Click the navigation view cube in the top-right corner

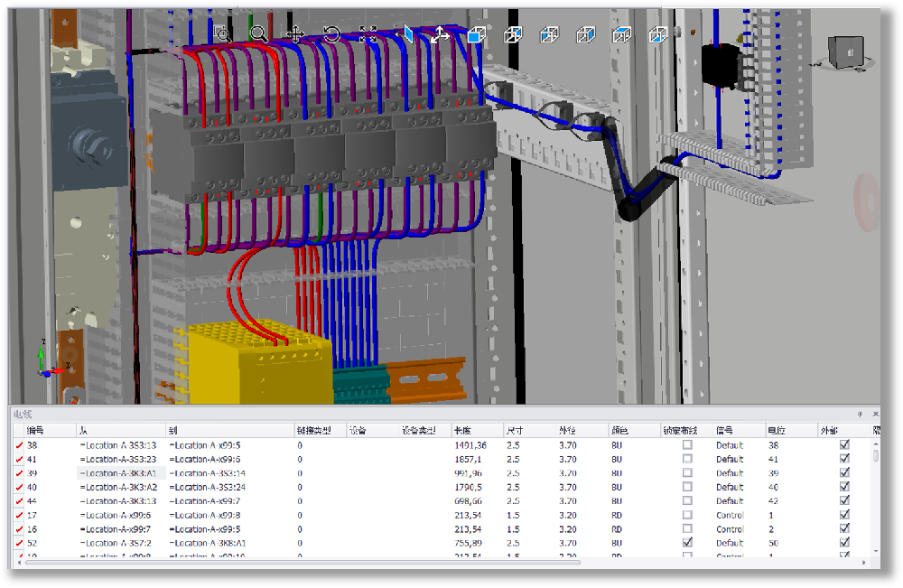point(850,52)
